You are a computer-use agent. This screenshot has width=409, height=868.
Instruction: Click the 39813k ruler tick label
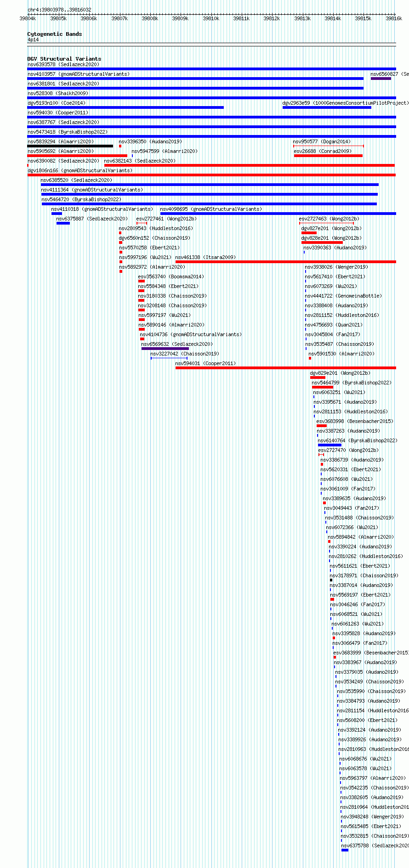click(302, 18)
